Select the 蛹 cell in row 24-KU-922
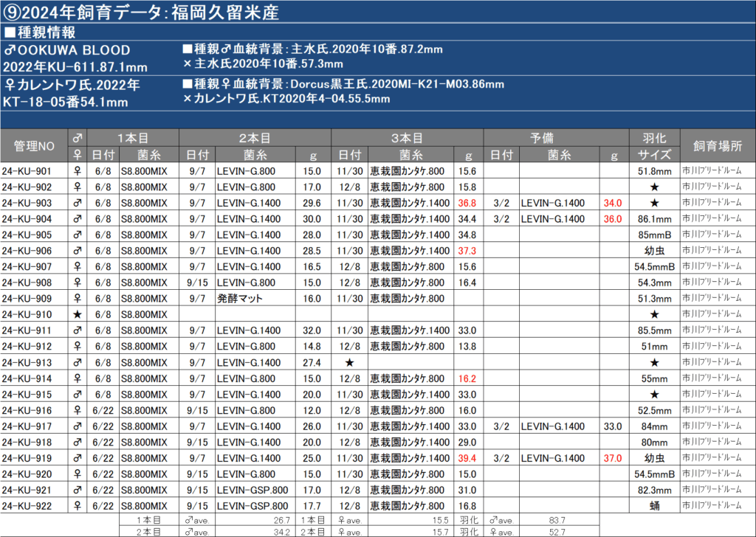This screenshot has height=537, width=756. pos(653,506)
